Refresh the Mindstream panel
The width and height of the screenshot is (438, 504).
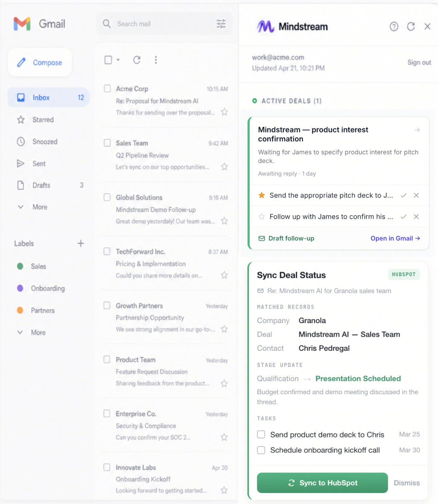[411, 26]
